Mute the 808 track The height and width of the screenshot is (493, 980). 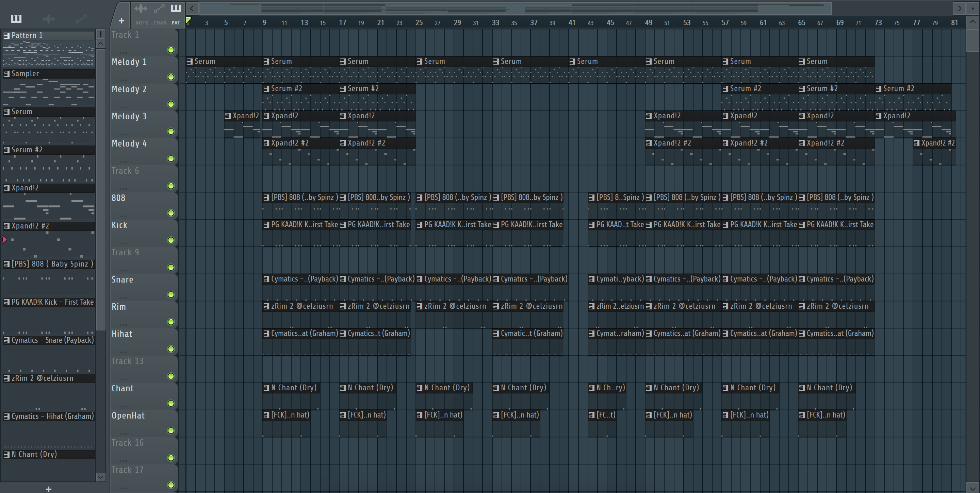click(x=171, y=213)
